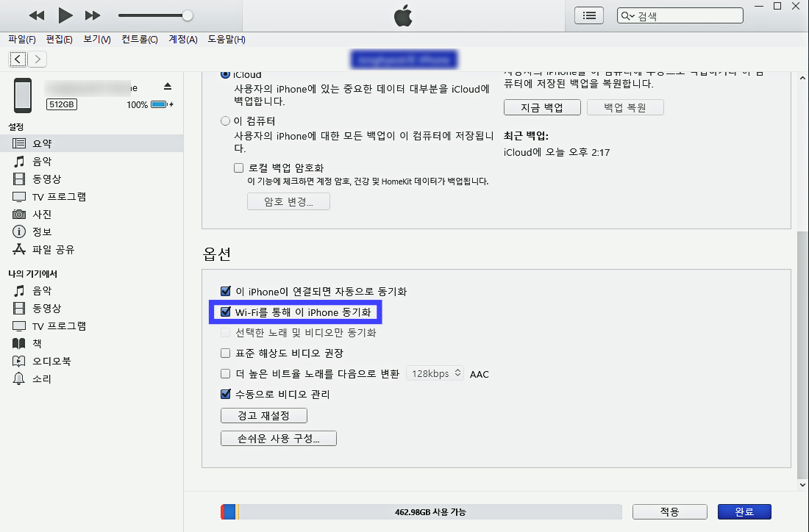Click the blue 완료 button
Screen dimensions: 809x532
(744, 512)
